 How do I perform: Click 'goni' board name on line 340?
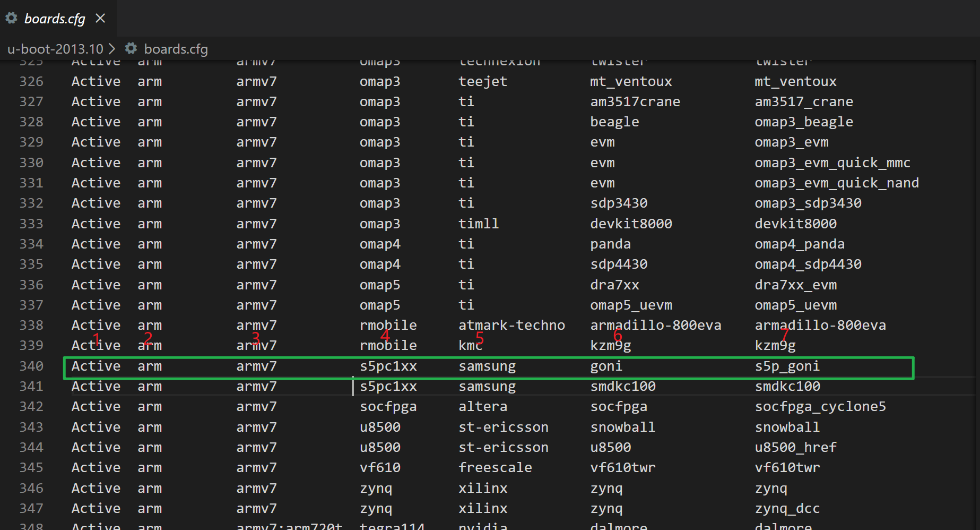606,366
